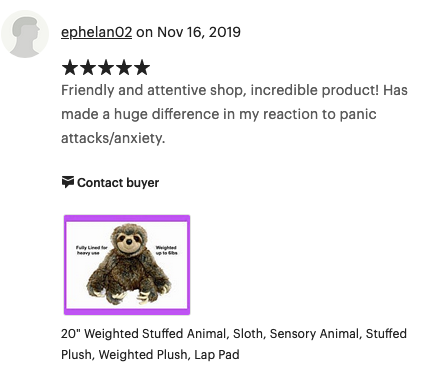425x374 pixels.
Task: Click the fifth rating star
Action: (x=142, y=67)
